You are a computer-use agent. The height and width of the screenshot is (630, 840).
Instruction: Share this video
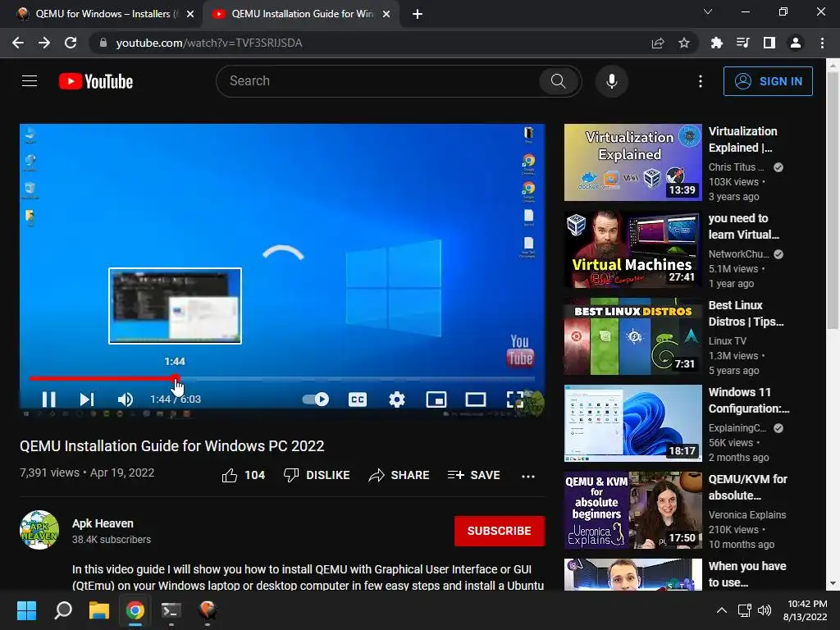click(399, 475)
